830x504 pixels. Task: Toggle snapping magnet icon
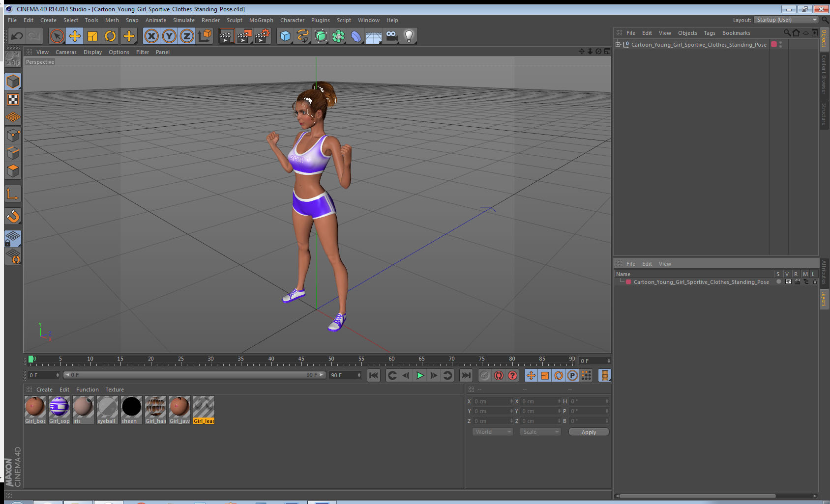(13, 216)
